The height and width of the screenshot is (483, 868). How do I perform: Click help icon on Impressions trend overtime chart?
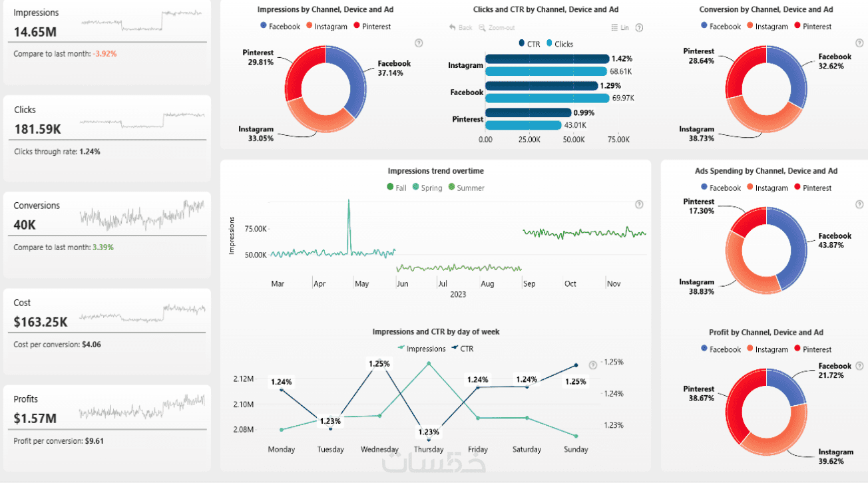click(639, 204)
